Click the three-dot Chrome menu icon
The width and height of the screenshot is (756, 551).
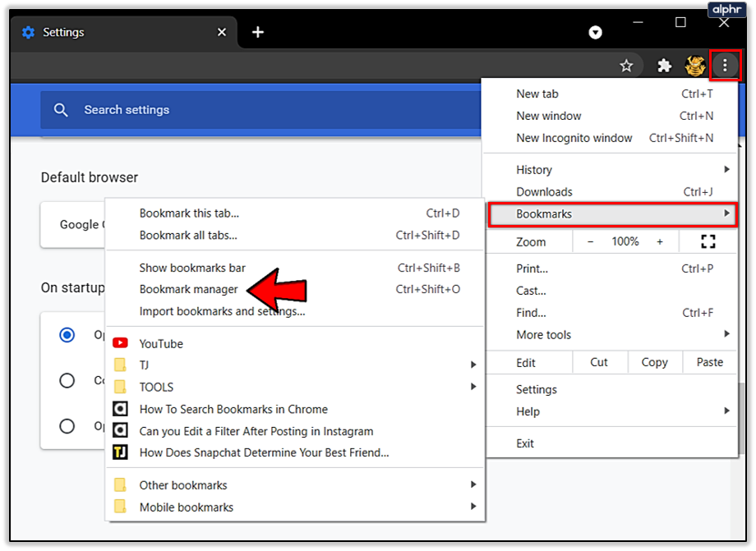coord(725,66)
